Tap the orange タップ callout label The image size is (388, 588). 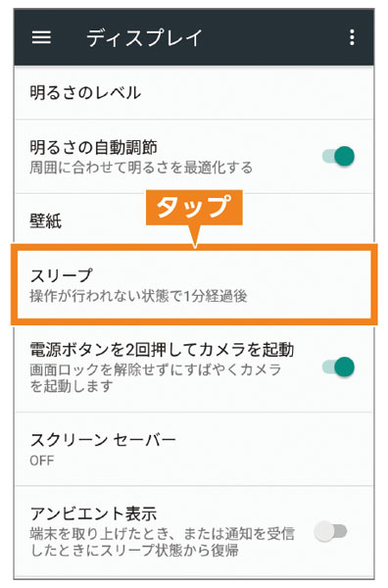(x=194, y=208)
